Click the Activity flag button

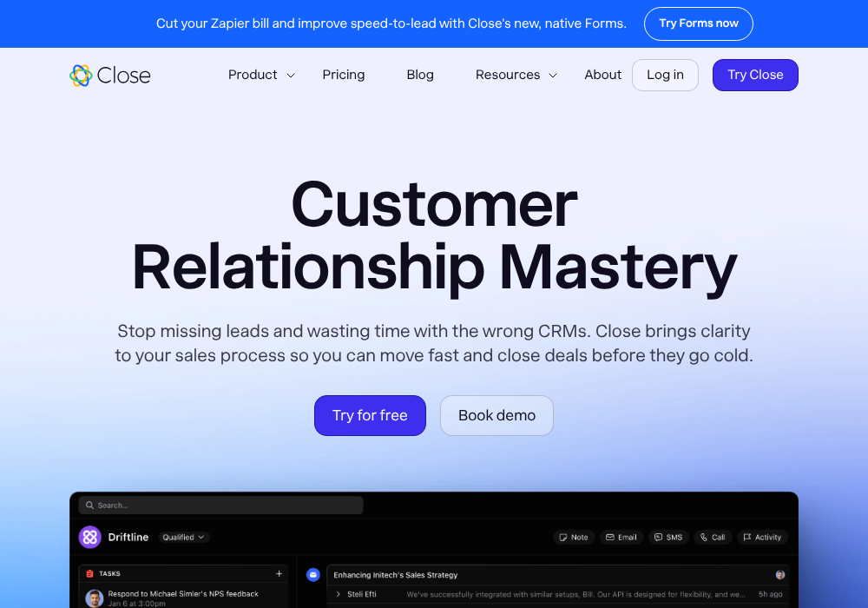coord(762,538)
